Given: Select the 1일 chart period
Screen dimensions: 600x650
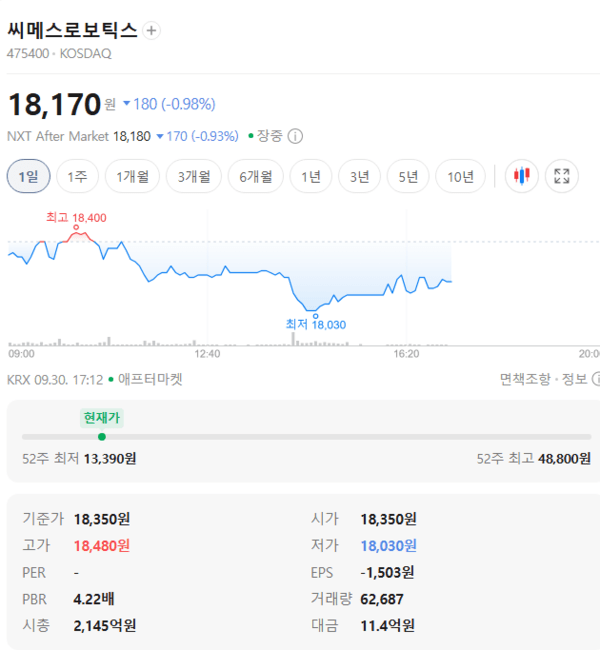Looking at the screenshot, I should (x=29, y=176).
